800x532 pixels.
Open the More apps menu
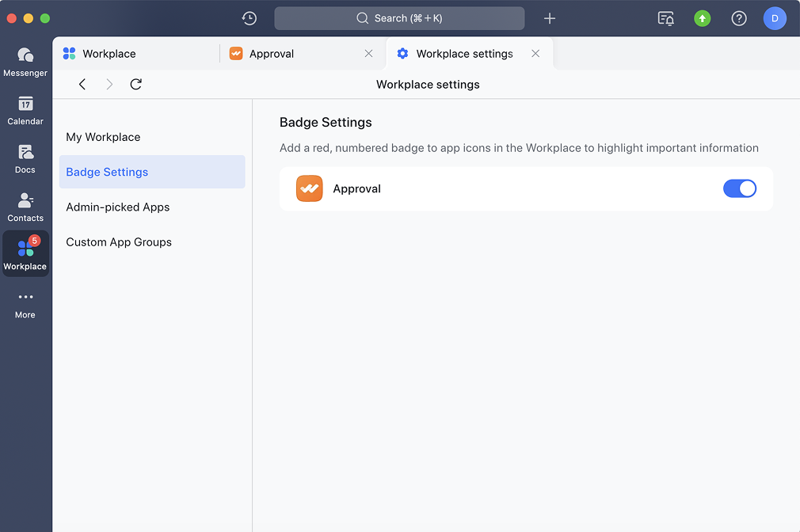tap(25, 302)
